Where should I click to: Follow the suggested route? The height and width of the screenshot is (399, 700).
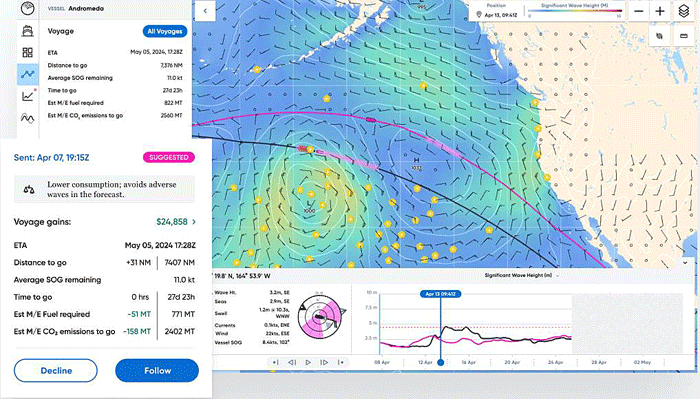[x=157, y=370]
